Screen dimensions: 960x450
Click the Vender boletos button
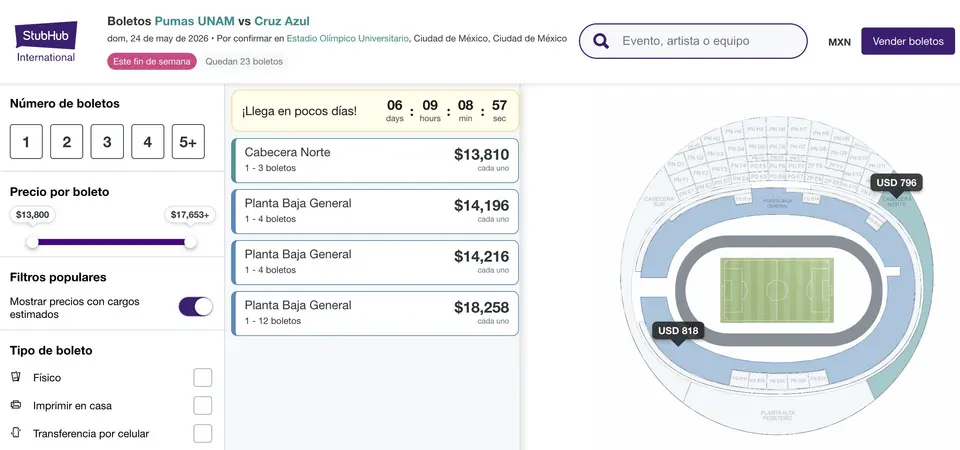[x=908, y=41]
